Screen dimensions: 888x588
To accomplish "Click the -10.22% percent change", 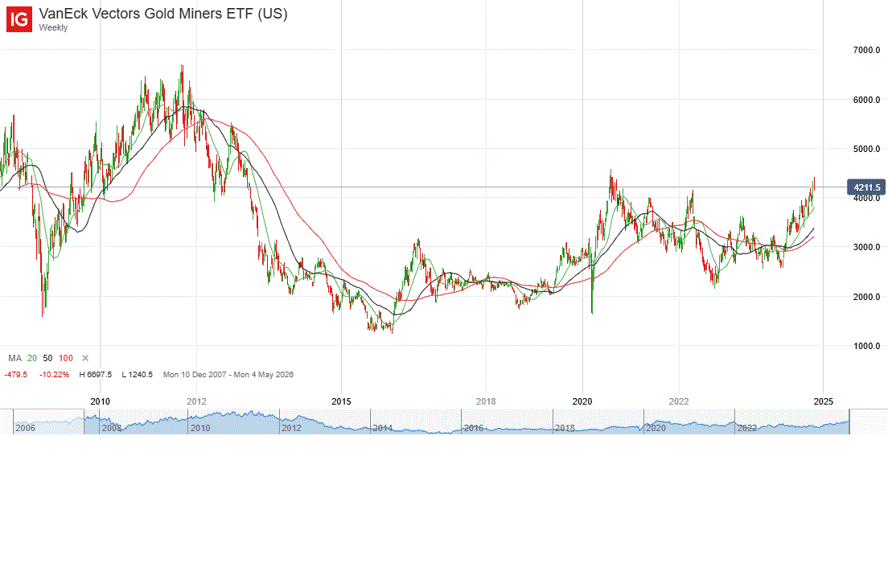I will pyautogui.click(x=55, y=375).
